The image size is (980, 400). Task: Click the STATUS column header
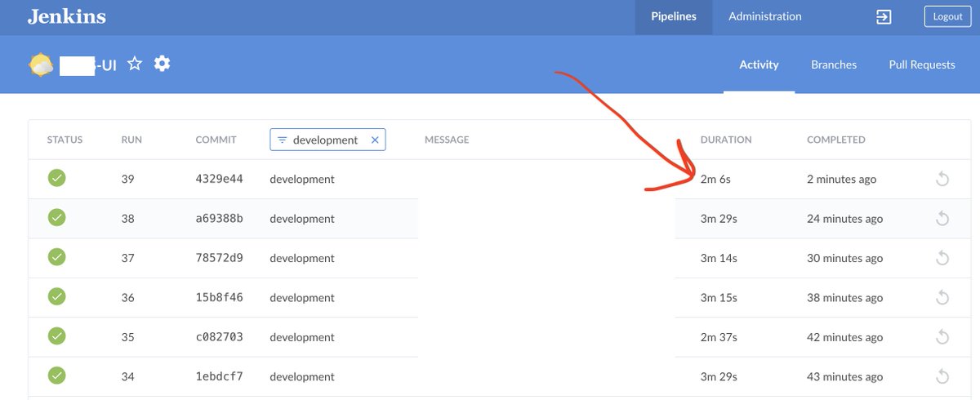pyautogui.click(x=65, y=140)
